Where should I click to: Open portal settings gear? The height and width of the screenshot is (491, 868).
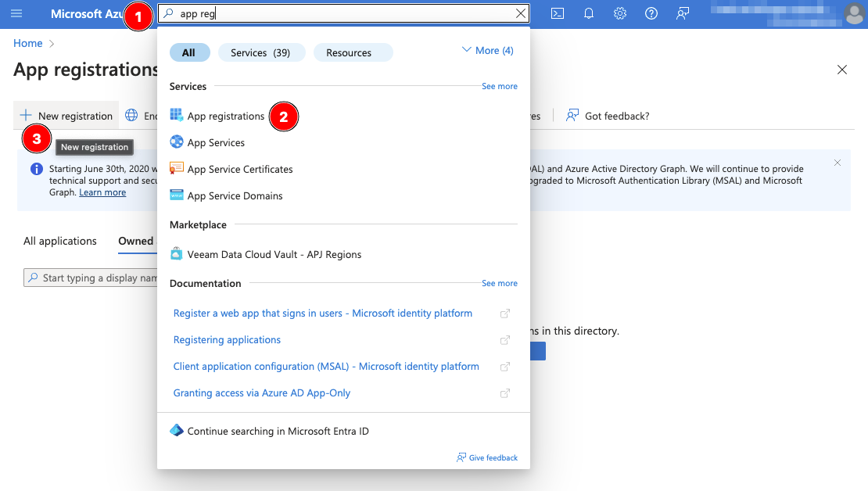click(620, 13)
